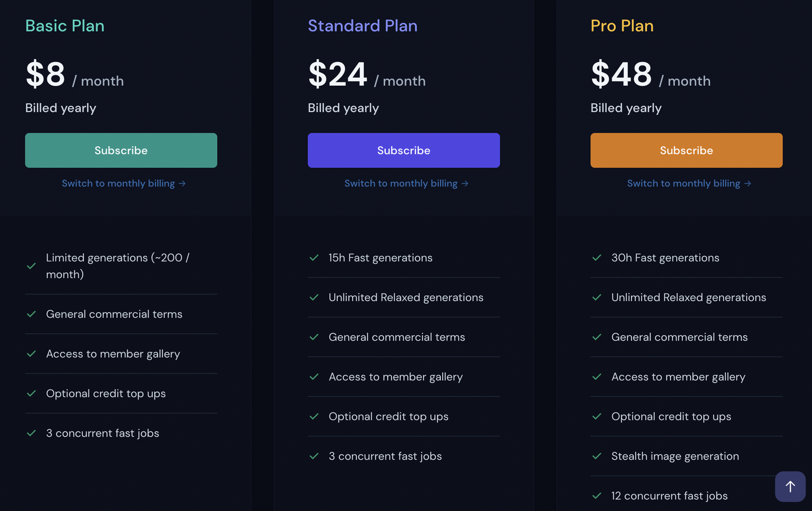Click the Pro Plan $48 price
Screen dimensions: 812x511
621,74
